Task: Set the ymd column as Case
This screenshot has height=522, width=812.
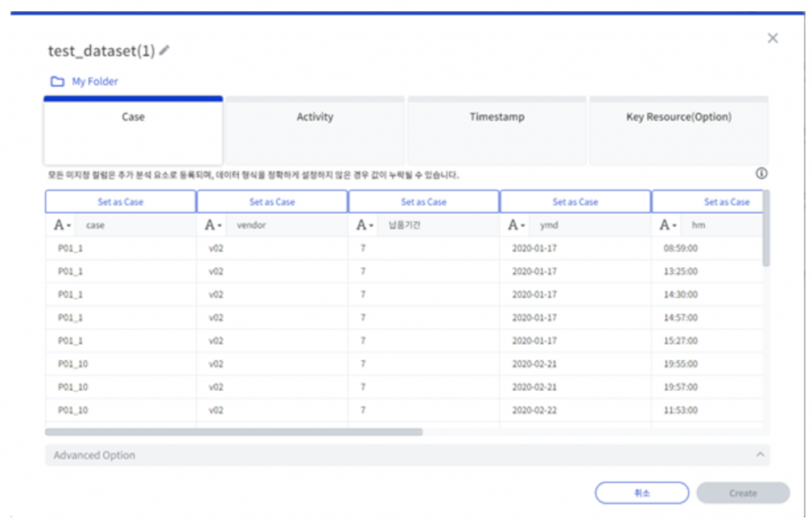Action: click(x=575, y=202)
